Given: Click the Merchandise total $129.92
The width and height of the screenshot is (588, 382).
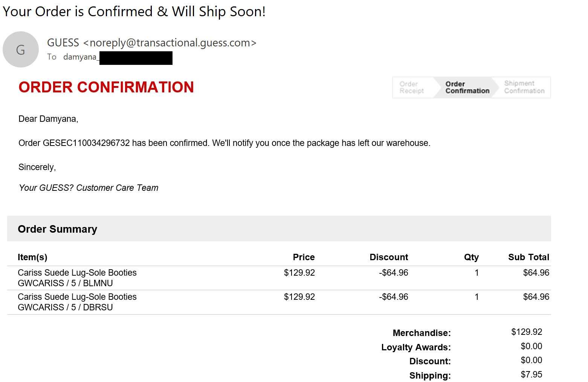Looking at the screenshot, I should tap(527, 332).
